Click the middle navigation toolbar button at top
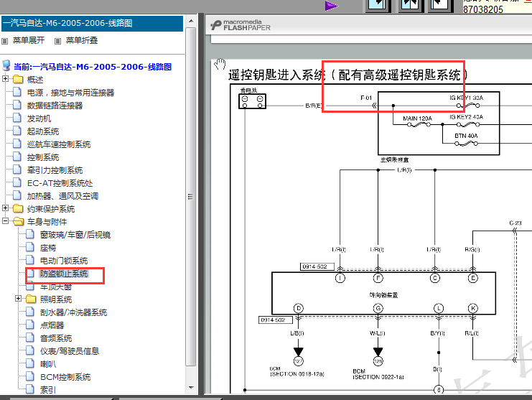Image resolution: width=532 pixels, height=400 pixels. click(x=410, y=5)
